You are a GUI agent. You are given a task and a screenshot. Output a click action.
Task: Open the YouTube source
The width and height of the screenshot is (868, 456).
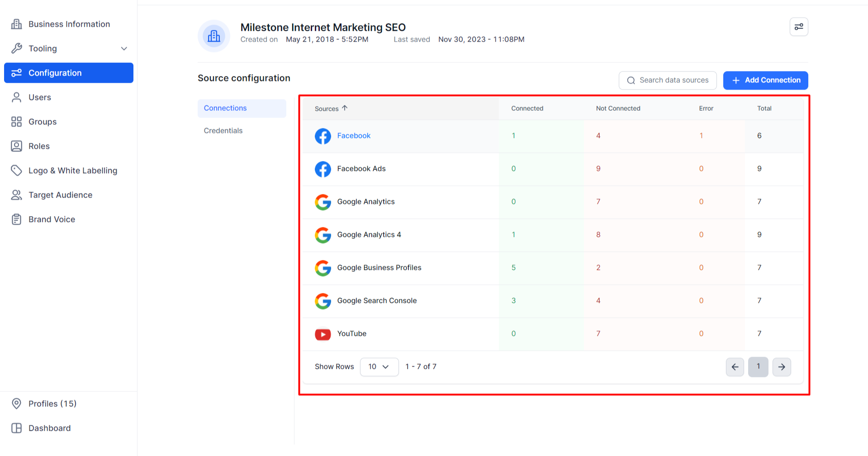tap(352, 334)
